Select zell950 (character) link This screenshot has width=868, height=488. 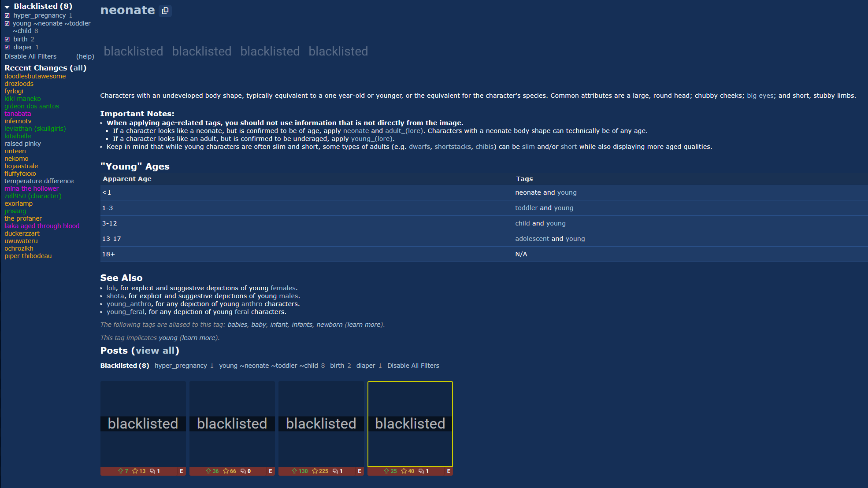(x=33, y=196)
